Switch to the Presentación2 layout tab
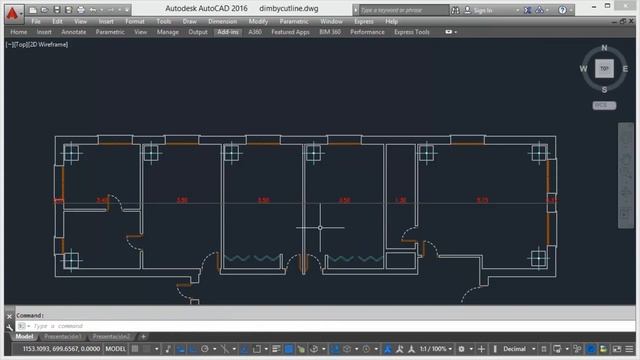Image resolution: width=640 pixels, height=360 pixels. 111,337
